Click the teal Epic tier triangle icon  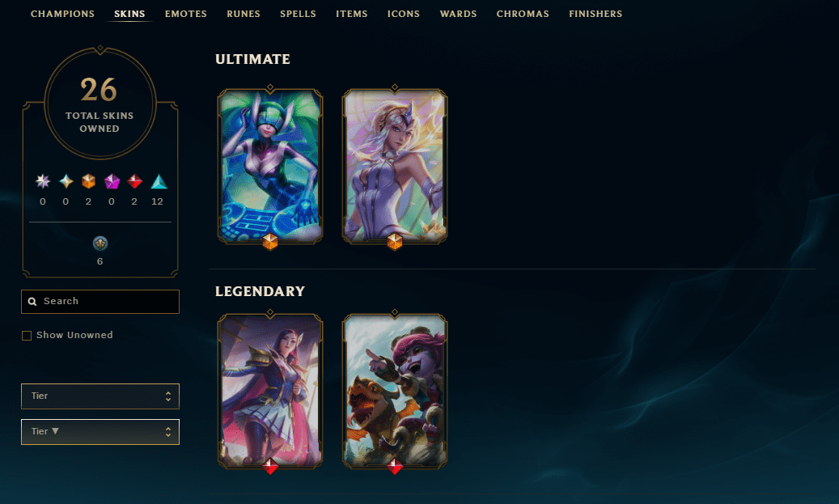pos(159,181)
